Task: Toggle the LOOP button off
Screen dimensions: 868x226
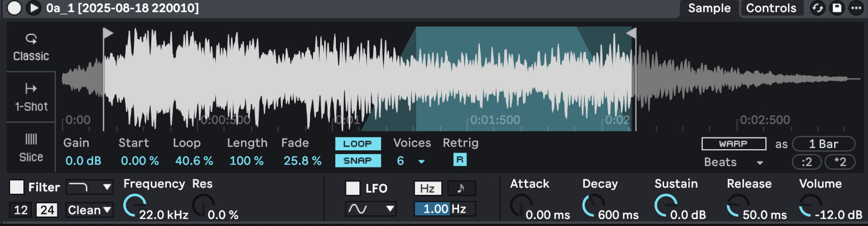Action: coord(358,144)
